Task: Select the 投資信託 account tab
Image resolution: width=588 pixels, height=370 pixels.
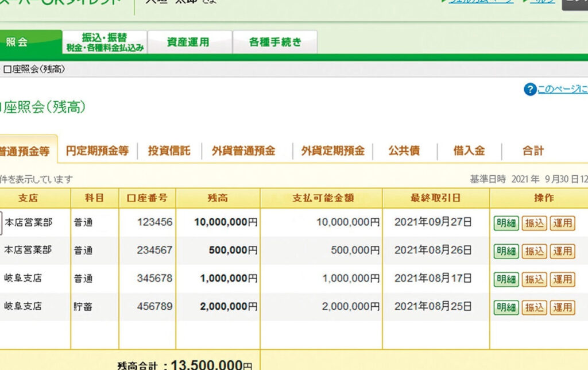Action: [x=169, y=151]
